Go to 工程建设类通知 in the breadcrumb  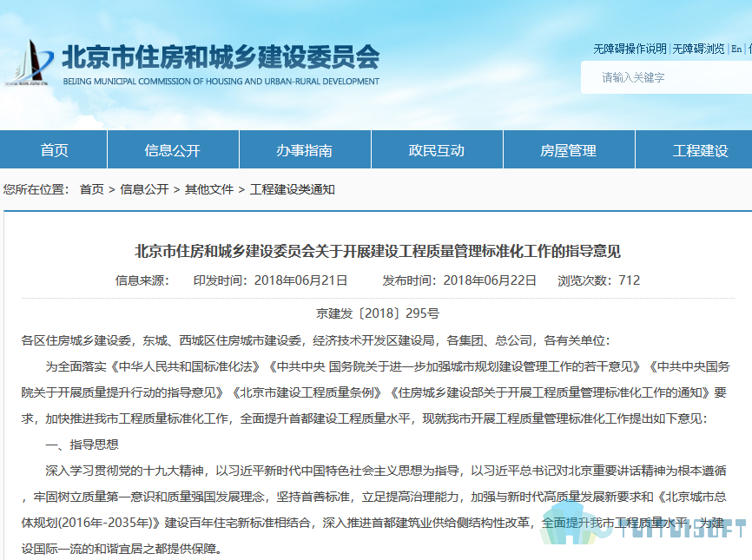coord(292,189)
